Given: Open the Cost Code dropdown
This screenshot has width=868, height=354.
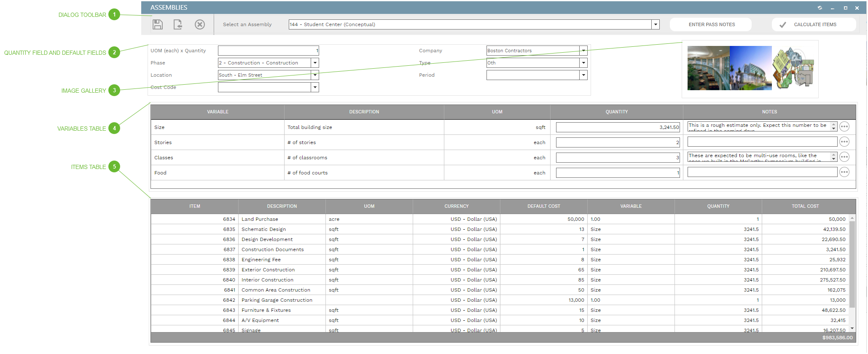Looking at the screenshot, I should 315,87.
